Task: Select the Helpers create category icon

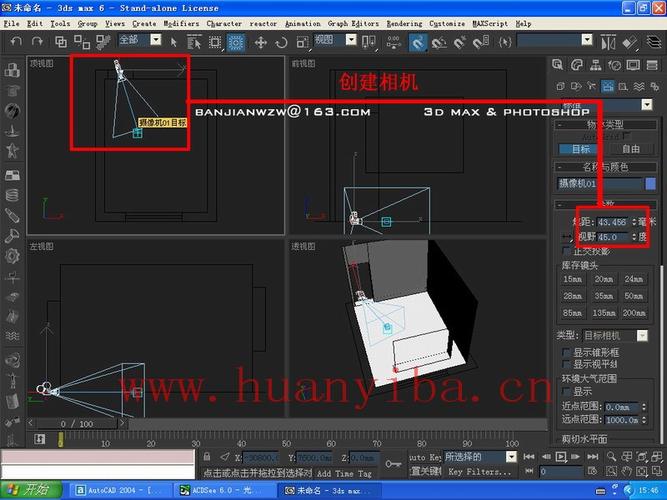Action: pos(623,86)
